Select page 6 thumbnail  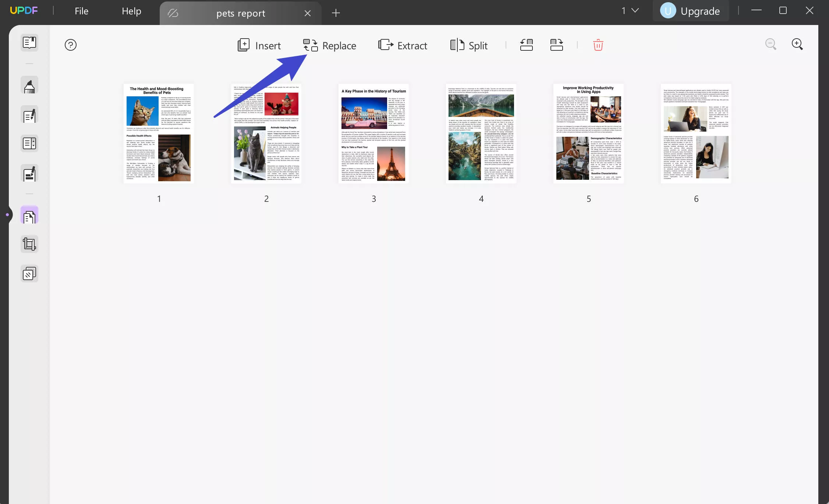(x=696, y=133)
